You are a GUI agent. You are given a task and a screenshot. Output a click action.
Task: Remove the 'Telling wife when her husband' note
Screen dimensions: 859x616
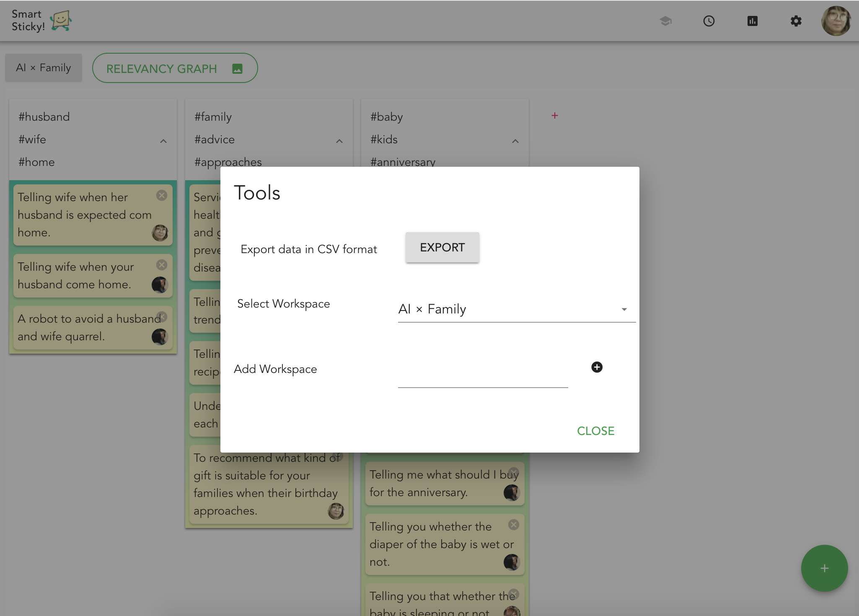point(162,195)
